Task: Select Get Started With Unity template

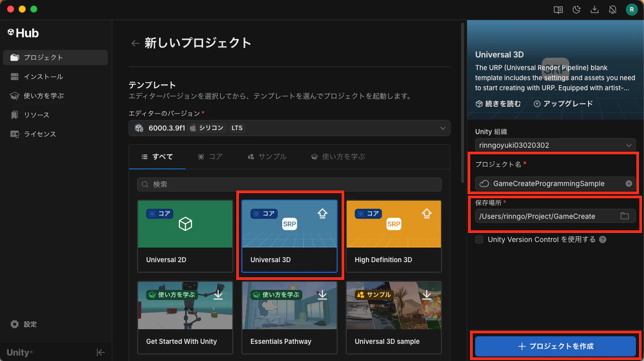Action: [x=185, y=318]
